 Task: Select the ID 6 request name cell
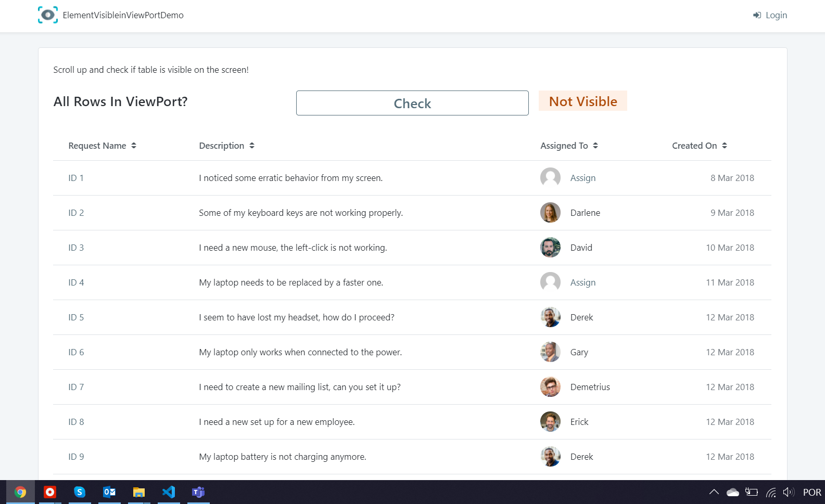76,352
